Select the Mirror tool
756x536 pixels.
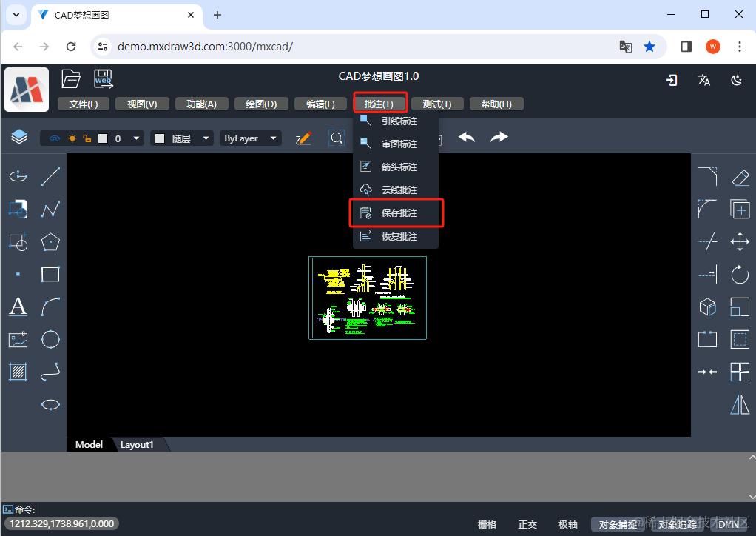pyautogui.click(x=740, y=405)
